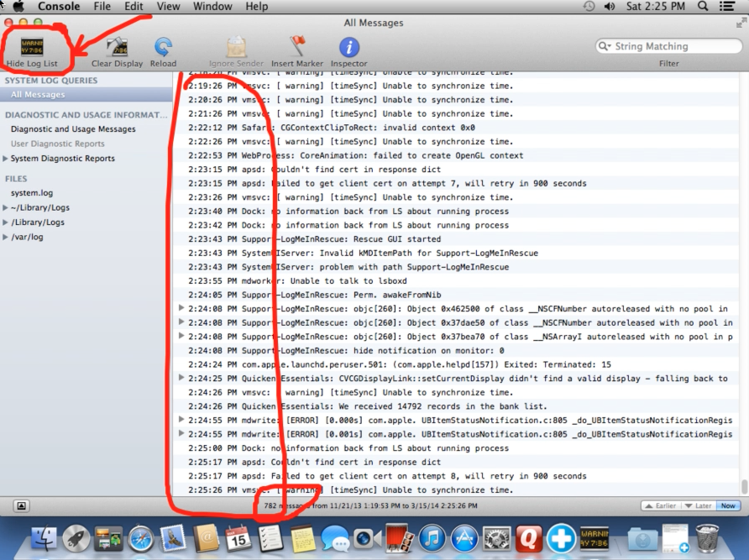The width and height of the screenshot is (749, 560).
Task: Launch Launchpad rocket icon in Dock
Action: click(76, 538)
